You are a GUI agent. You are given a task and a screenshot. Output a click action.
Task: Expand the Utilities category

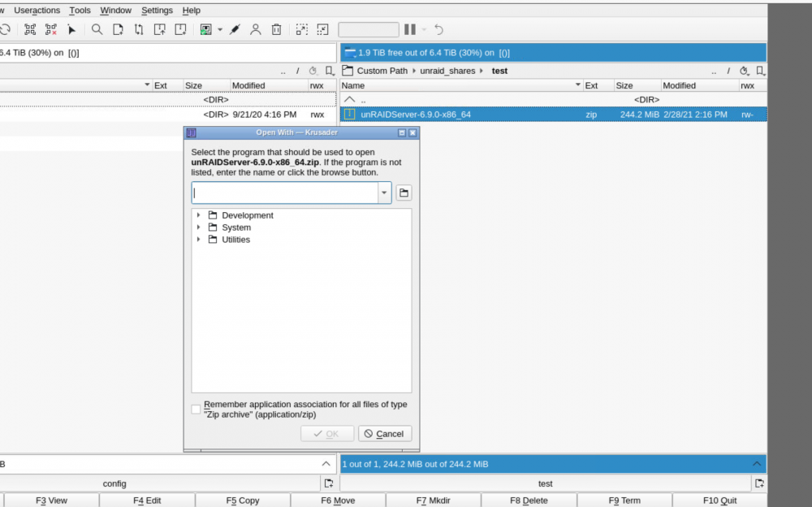(198, 240)
